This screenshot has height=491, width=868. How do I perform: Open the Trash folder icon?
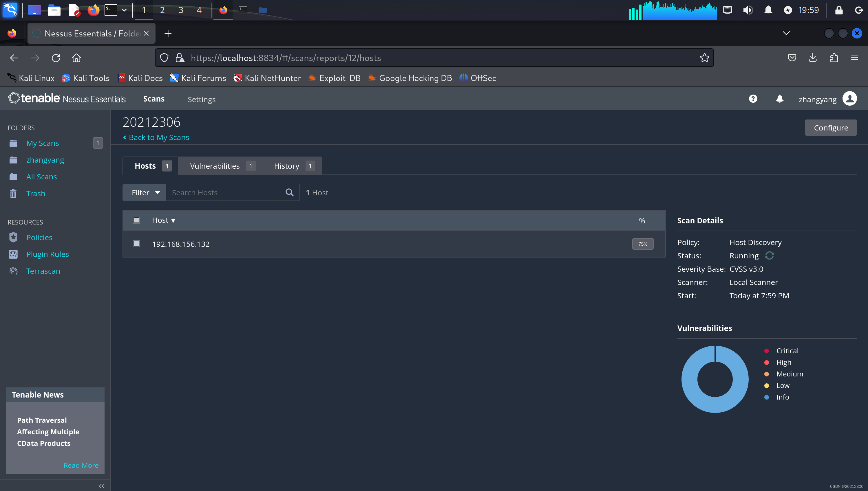(13, 194)
